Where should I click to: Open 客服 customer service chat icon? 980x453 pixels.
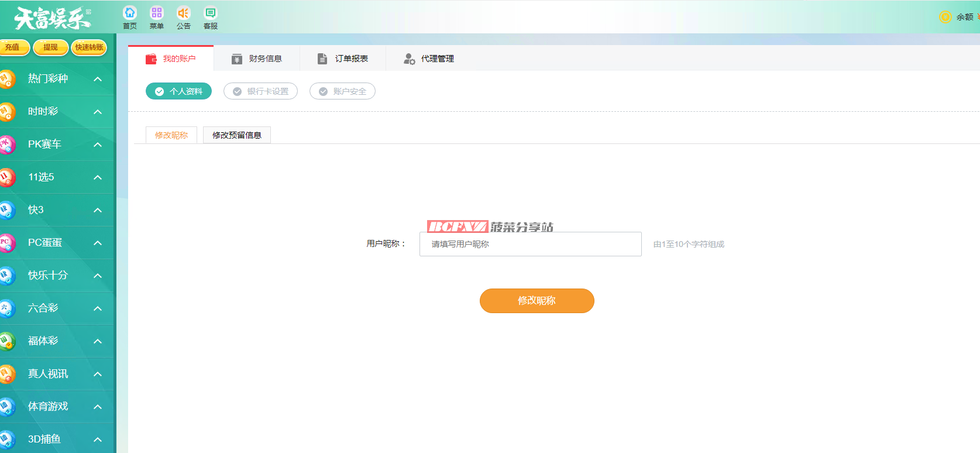pyautogui.click(x=211, y=13)
